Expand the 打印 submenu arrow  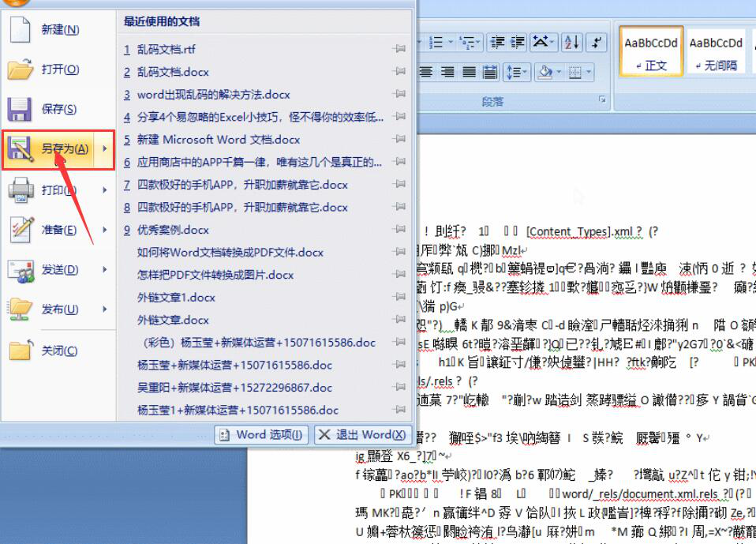105,190
